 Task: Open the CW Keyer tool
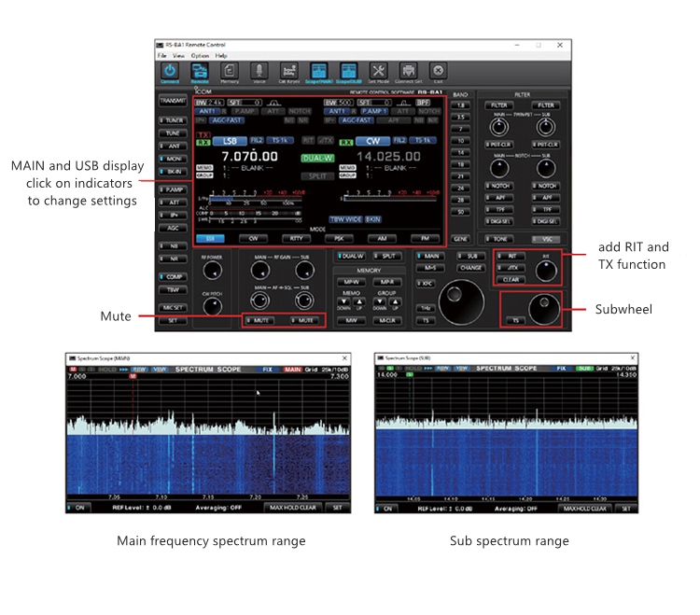click(x=288, y=72)
